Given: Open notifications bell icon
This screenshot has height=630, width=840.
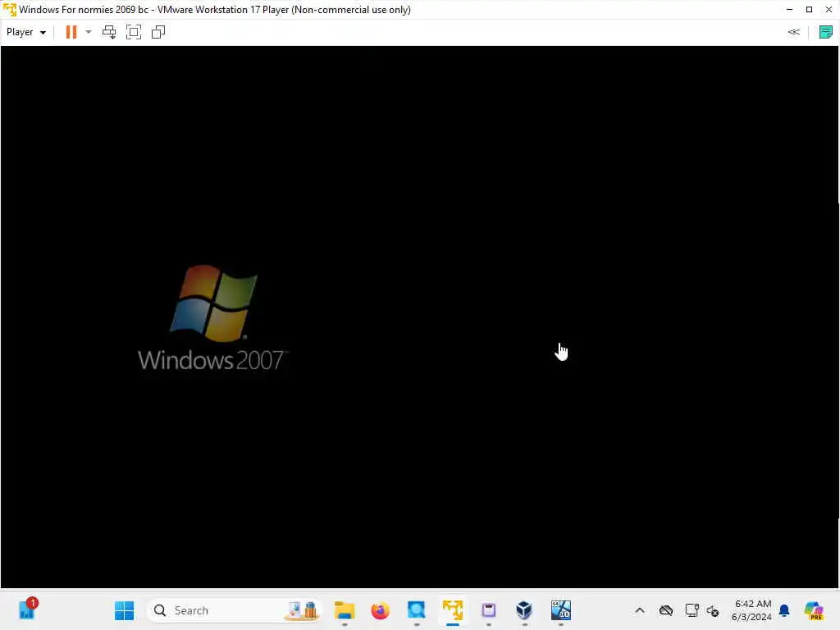Looking at the screenshot, I should [x=784, y=610].
